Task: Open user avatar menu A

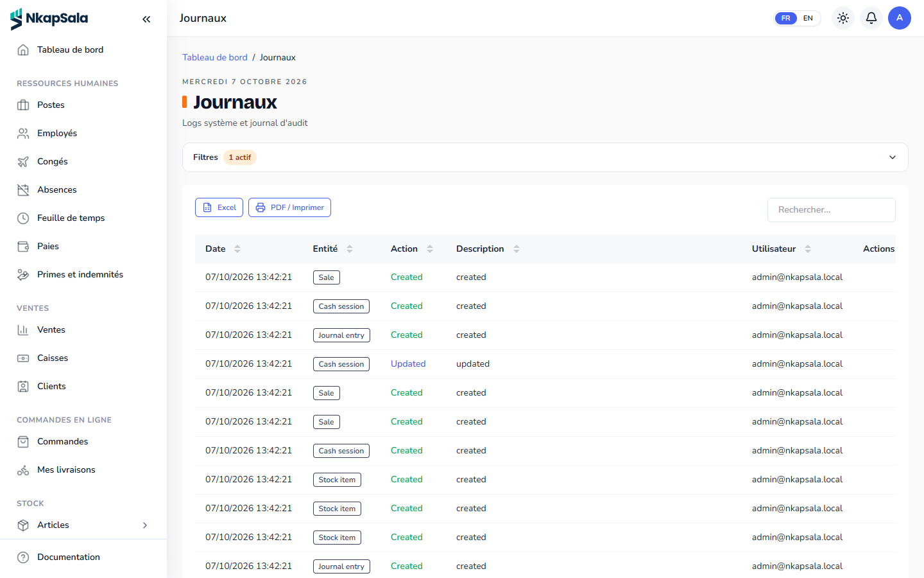Action: [x=900, y=18]
